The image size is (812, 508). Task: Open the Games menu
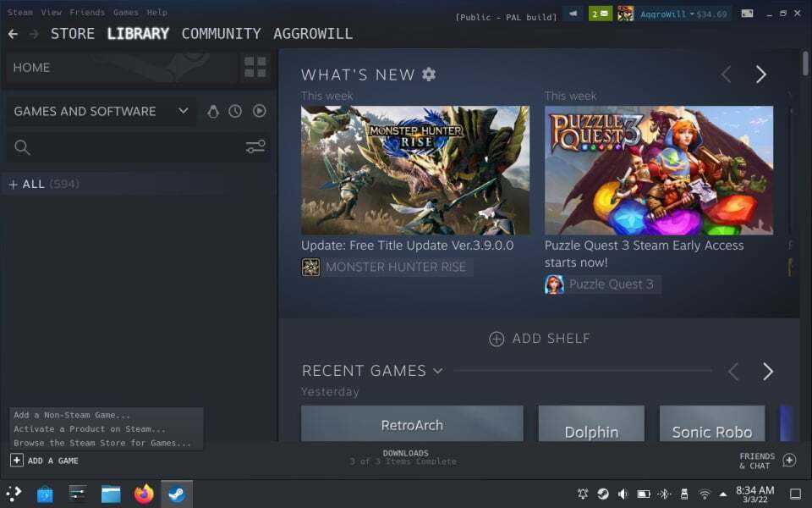tap(126, 12)
